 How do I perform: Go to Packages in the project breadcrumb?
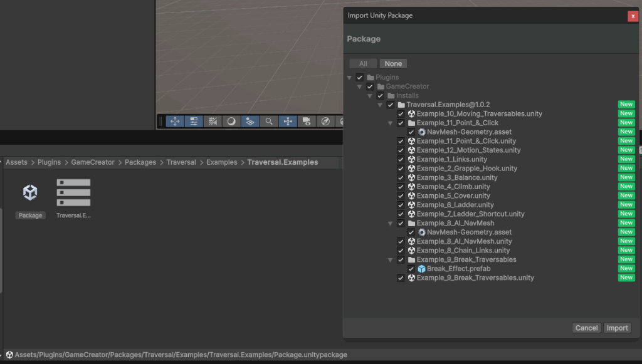pyautogui.click(x=140, y=162)
